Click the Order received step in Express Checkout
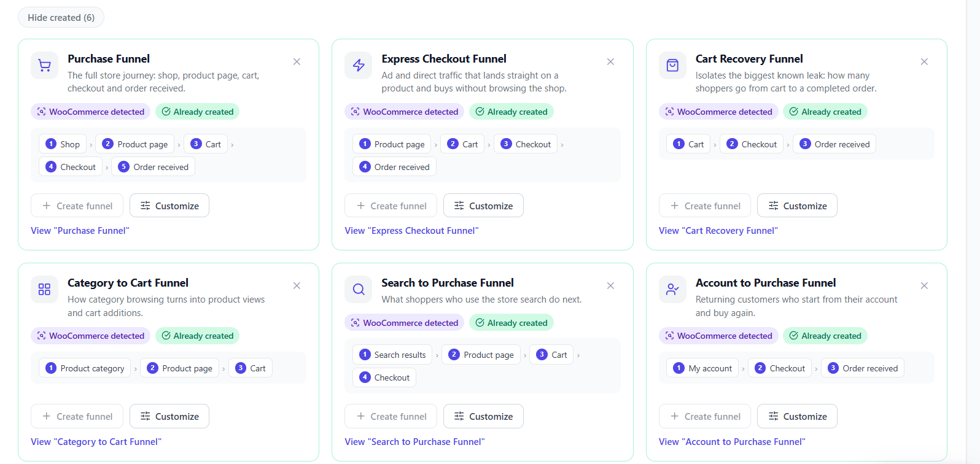Viewport: 980px width, 464px height. (x=394, y=167)
